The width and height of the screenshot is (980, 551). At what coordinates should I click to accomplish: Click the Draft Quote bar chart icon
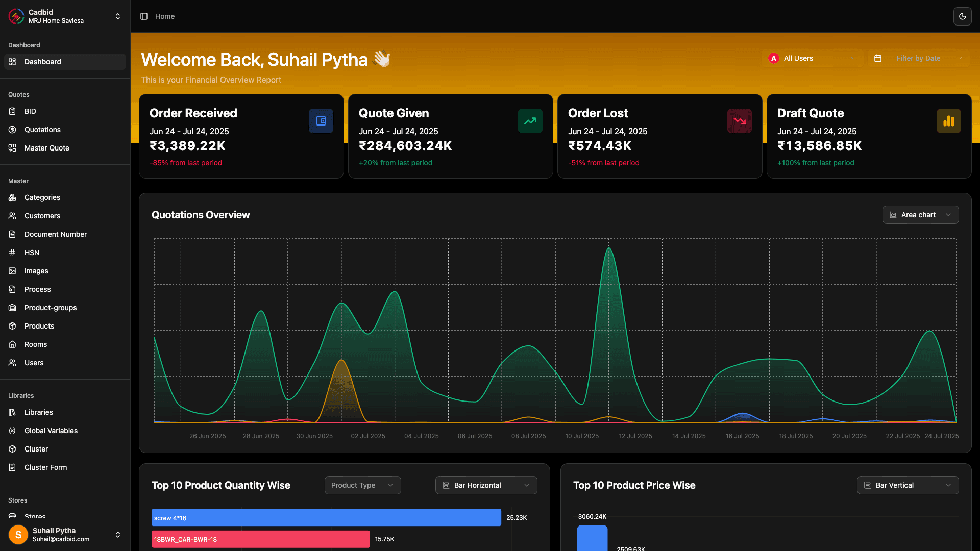coord(948,121)
